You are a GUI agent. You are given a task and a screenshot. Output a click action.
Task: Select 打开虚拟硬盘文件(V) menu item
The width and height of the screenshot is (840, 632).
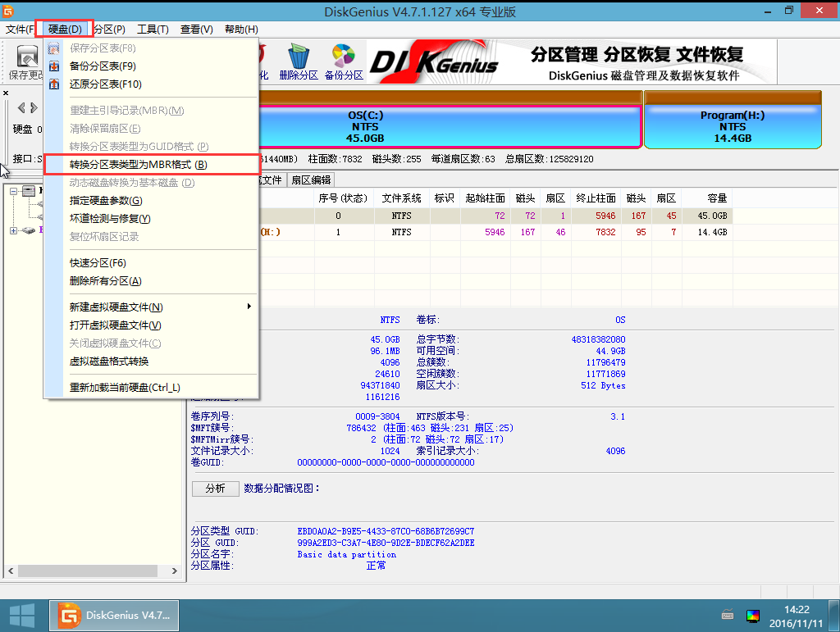tap(151, 325)
